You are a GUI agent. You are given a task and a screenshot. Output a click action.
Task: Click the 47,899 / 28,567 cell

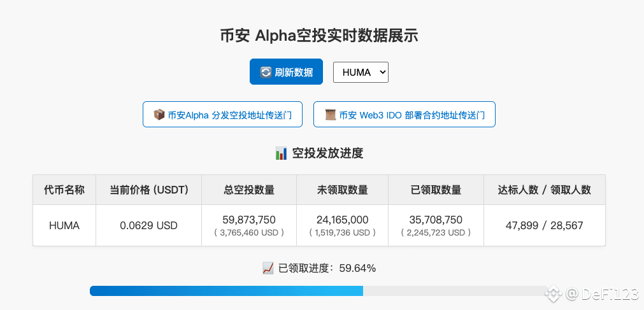tap(544, 225)
